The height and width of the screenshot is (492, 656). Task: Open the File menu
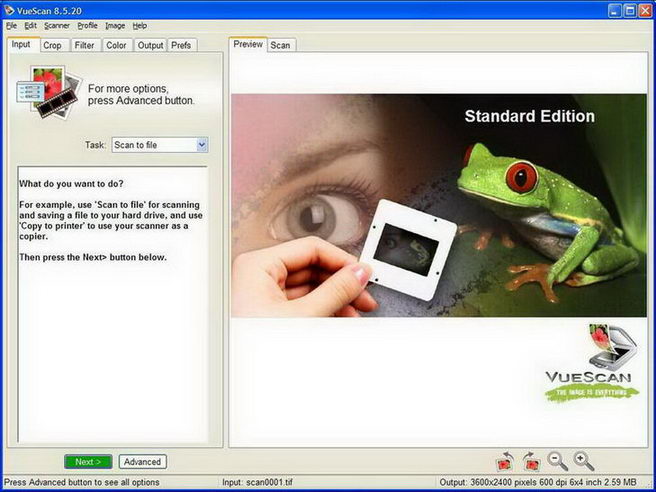pos(12,25)
